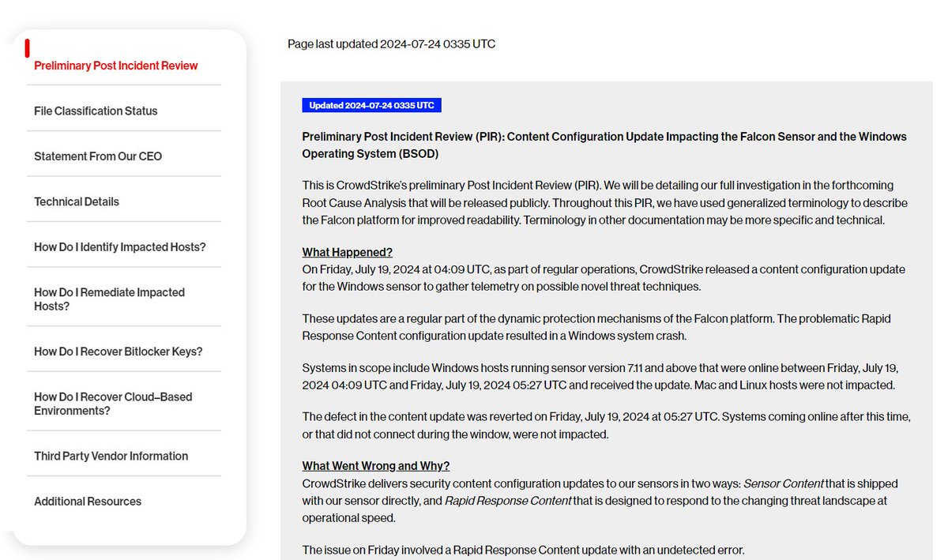Select the Preliminary Post Incident Review title
The height and width of the screenshot is (560, 948).
(x=603, y=145)
